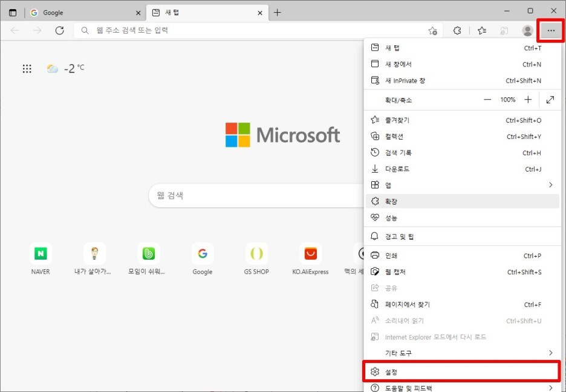Open the Extensions puzzle icon in toolbar

tap(457, 31)
